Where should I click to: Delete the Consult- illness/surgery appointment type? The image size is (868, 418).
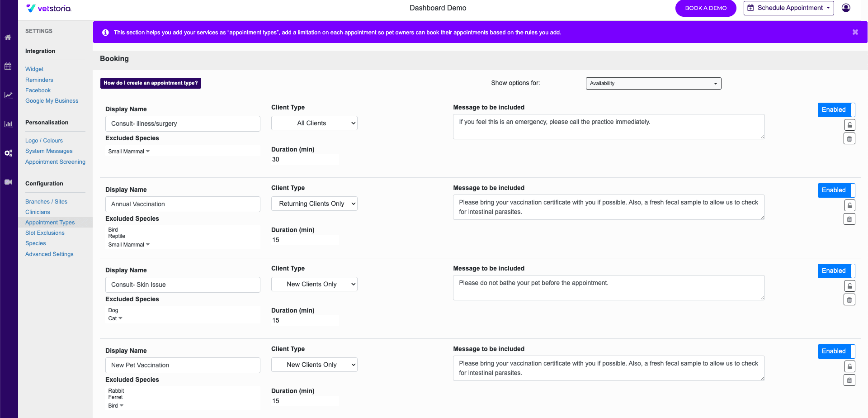click(849, 139)
